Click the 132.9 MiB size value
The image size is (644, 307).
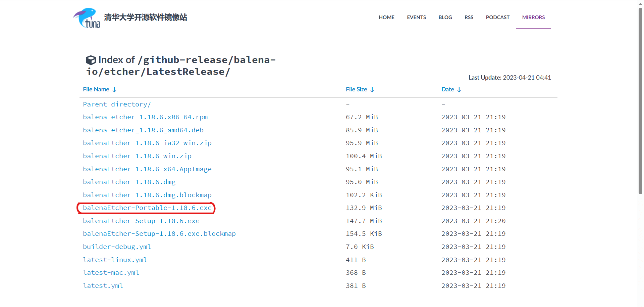click(364, 208)
